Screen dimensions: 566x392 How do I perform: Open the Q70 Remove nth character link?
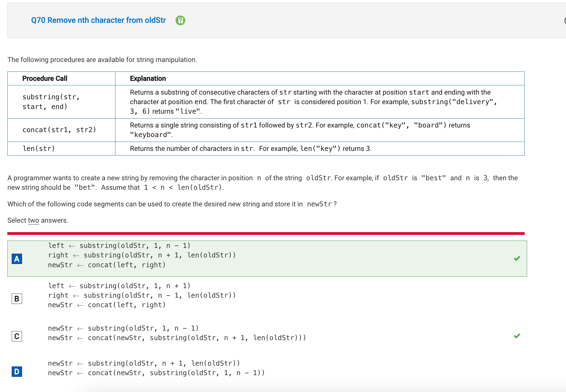tap(98, 20)
